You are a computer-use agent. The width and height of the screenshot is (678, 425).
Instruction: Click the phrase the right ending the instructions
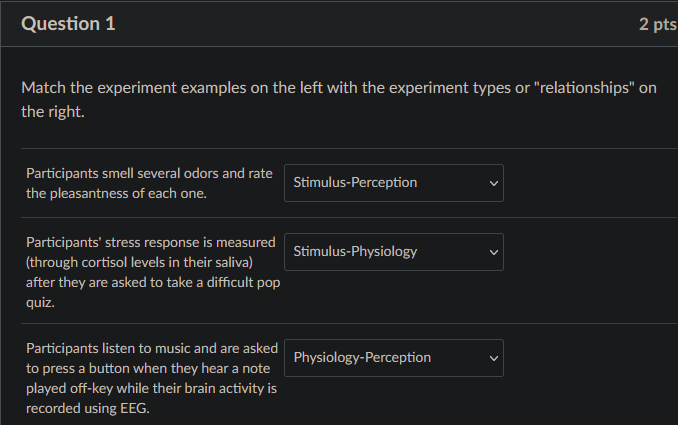point(52,112)
